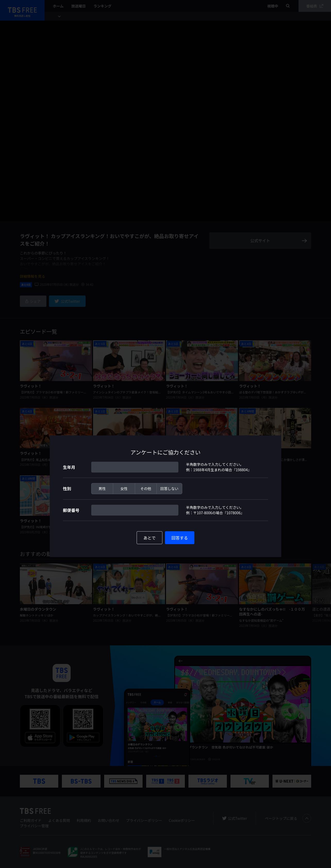
Task: Open TBS logo banner
Action: (x=39, y=781)
